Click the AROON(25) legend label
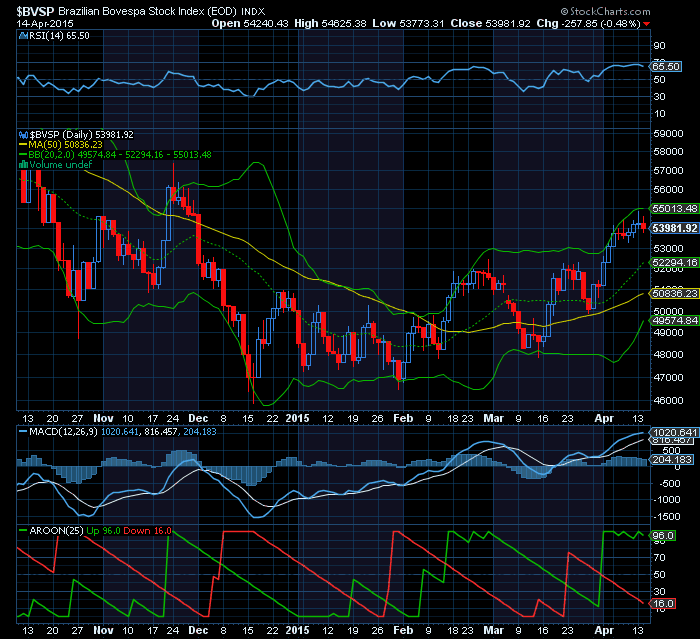Viewport: 700px width, 639px height. click(x=56, y=530)
